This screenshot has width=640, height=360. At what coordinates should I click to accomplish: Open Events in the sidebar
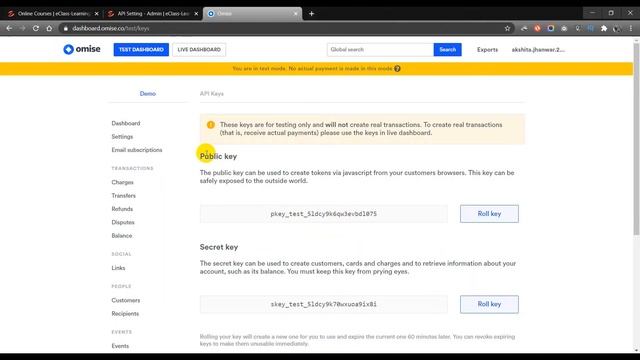click(120, 346)
